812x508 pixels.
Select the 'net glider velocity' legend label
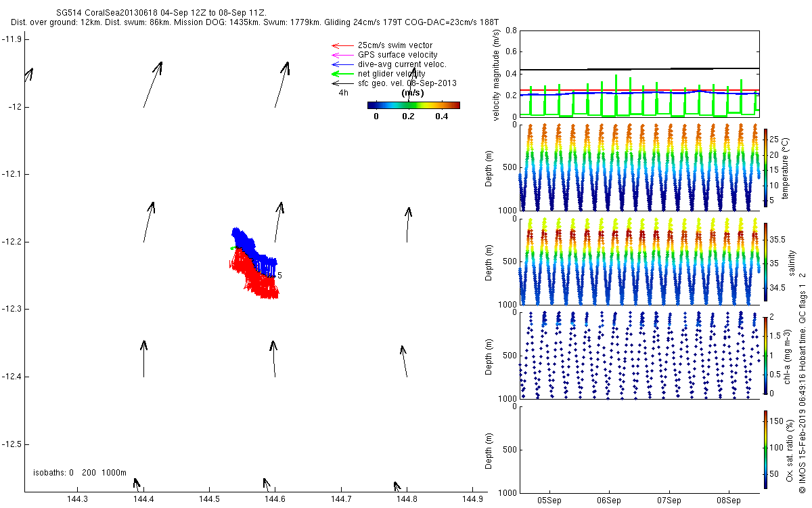(x=392, y=74)
